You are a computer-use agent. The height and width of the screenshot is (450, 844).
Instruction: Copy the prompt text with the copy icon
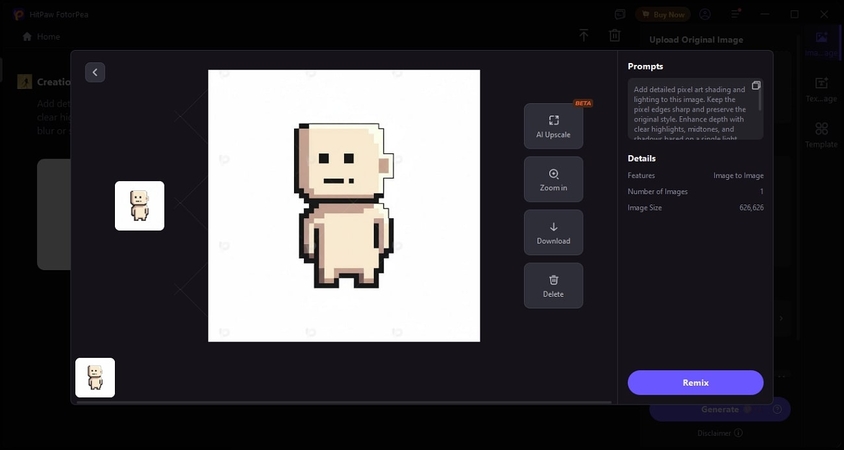pyautogui.click(x=756, y=86)
